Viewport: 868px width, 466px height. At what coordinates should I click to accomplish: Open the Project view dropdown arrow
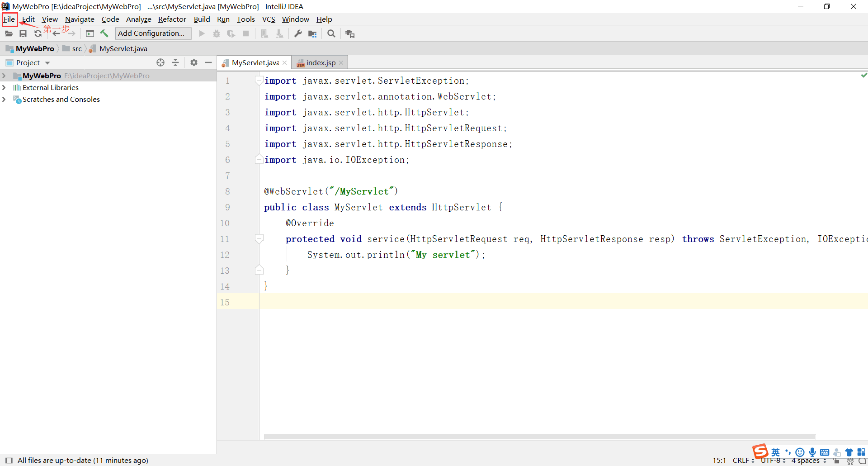pyautogui.click(x=47, y=63)
